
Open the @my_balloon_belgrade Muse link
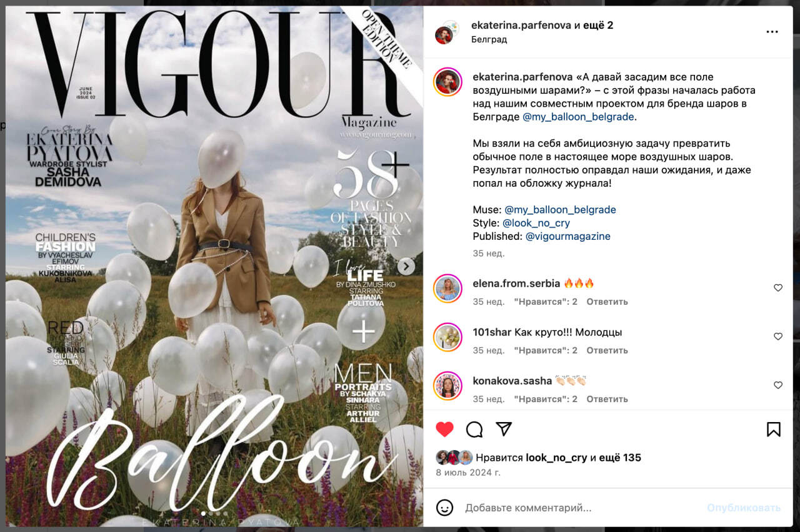point(560,210)
